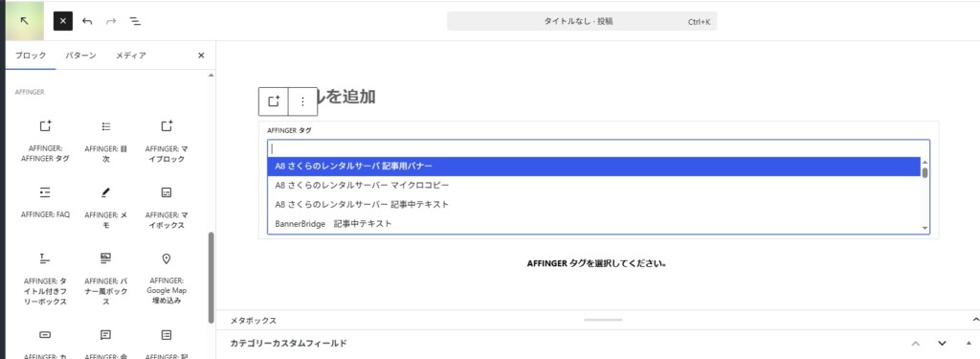Viewport: 980px width, 359px height.
Task: Click the カテゴリーカスタムフィールド heading
Action: (x=288, y=344)
